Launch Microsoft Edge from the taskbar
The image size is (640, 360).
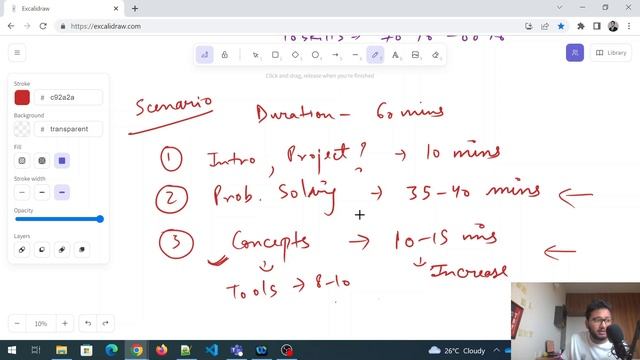111,350
